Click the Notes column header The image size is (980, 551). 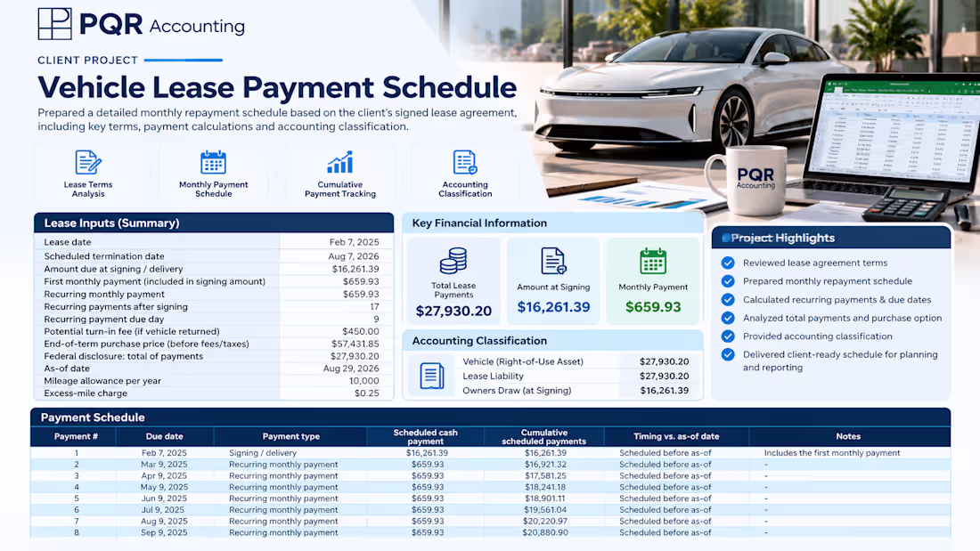click(848, 437)
